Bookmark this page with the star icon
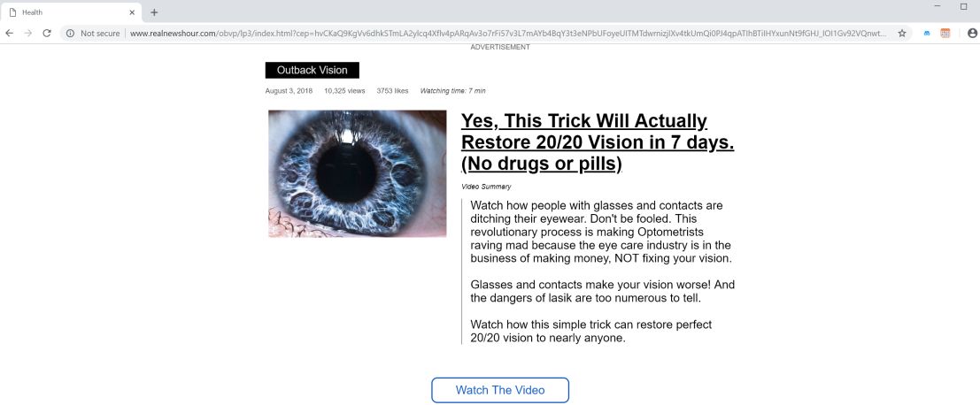 (x=902, y=33)
